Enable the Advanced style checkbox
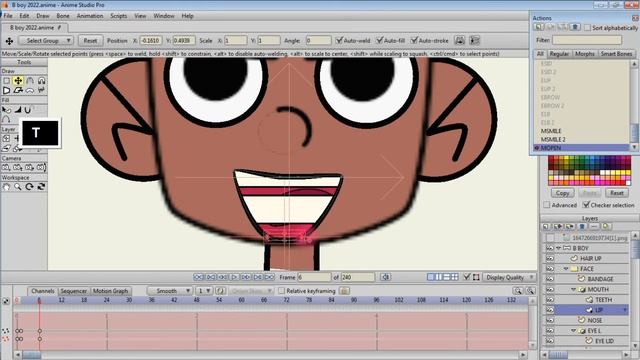The height and width of the screenshot is (360, 640). 547,205
